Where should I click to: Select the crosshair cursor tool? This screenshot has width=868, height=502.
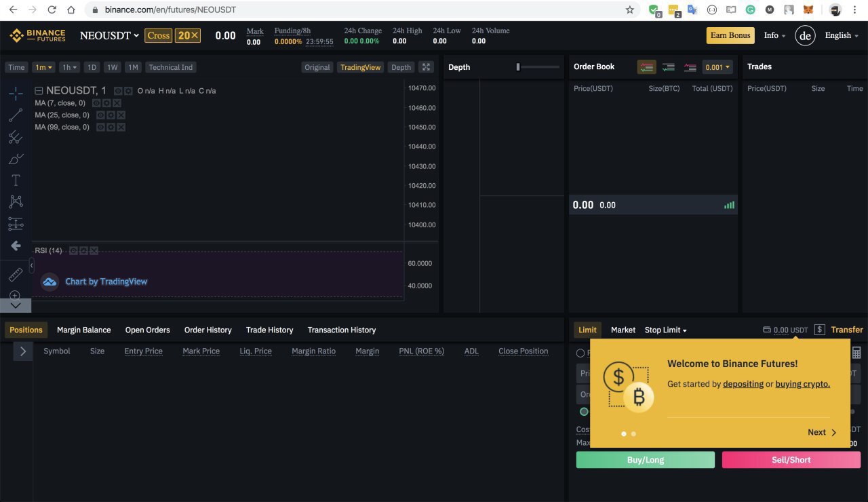pyautogui.click(x=16, y=94)
